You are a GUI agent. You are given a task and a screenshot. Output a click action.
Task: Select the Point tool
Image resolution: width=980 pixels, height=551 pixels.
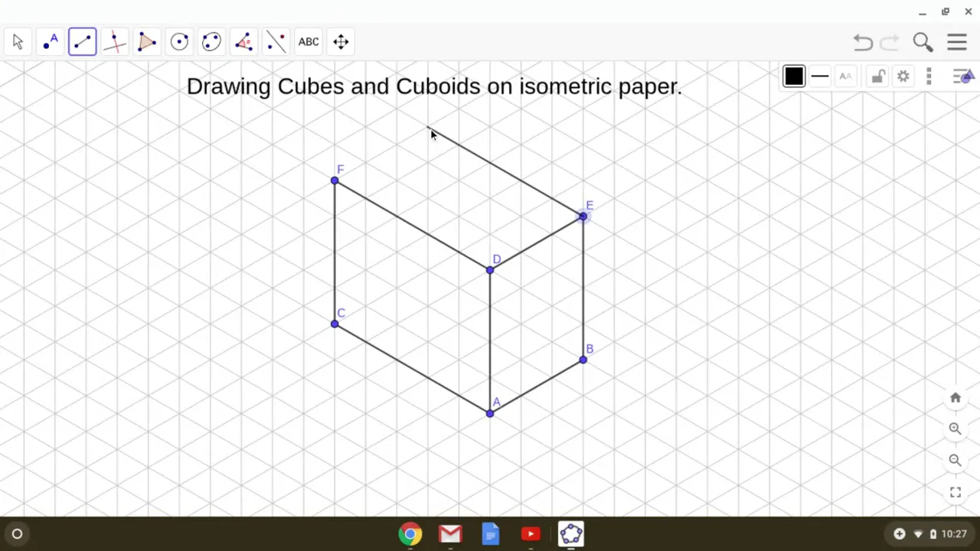[x=51, y=42]
